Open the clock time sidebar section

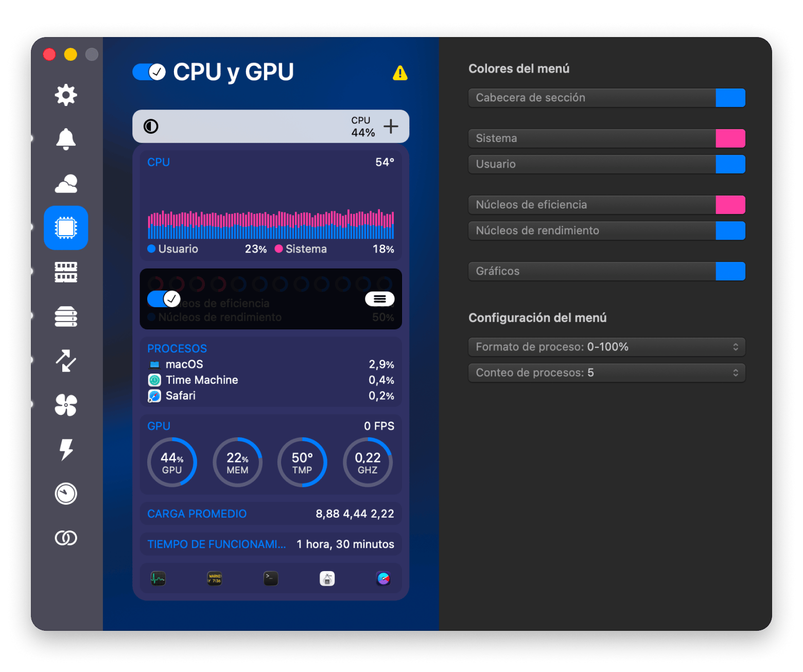[x=66, y=493]
